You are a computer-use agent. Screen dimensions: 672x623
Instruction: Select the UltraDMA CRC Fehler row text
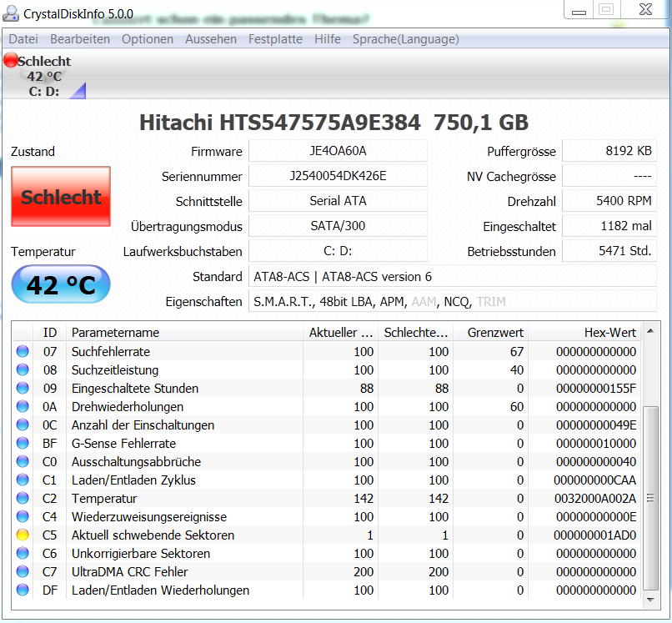click(x=129, y=571)
